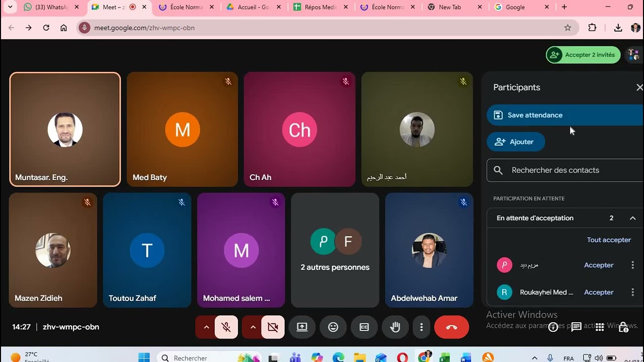Viewport: 644px width, 362px height.
Task: Click Save attendance
Action: (565, 115)
